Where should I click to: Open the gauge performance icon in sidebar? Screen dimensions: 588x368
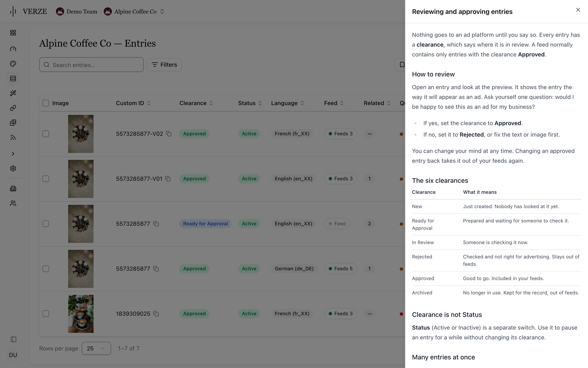point(13,49)
